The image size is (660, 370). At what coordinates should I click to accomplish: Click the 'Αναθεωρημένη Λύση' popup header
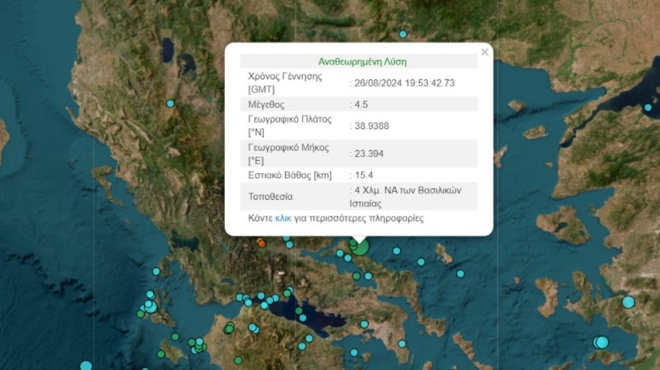click(x=362, y=62)
